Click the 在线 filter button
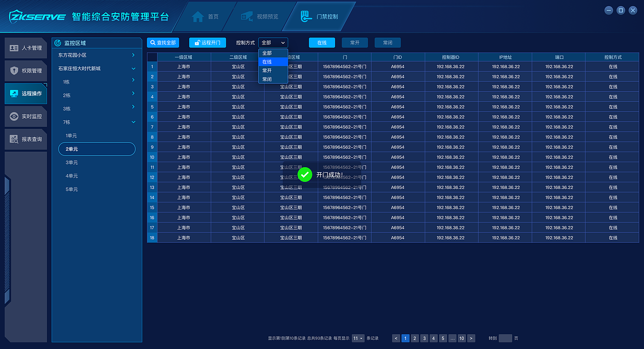Image resolution: width=644 pixels, height=349 pixels. coord(322,43)
